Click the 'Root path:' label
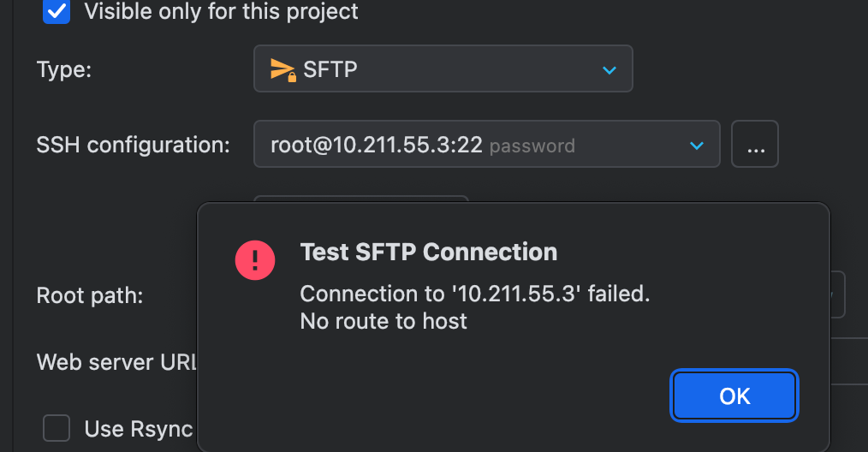This screenshot has width=868, height=452. tap(89, 296)
